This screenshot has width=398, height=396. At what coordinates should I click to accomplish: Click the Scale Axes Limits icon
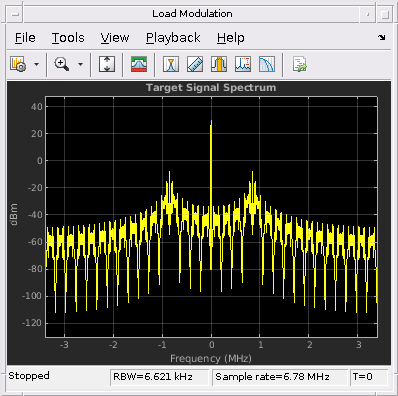(x=107, y=64)
